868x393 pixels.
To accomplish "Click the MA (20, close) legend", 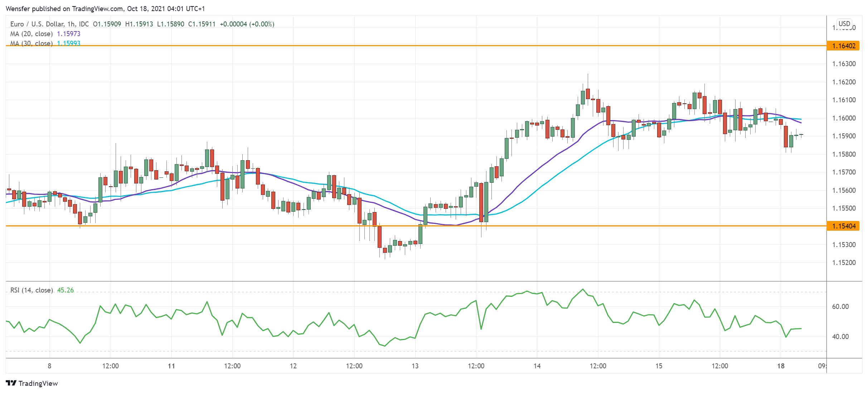I will tap(31, 34).
